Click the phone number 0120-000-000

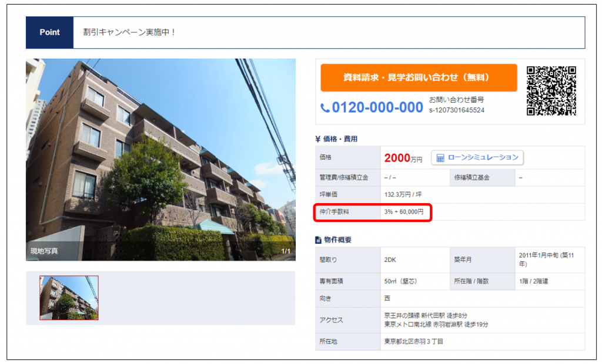pyautogui.click(x=377, y=107)
